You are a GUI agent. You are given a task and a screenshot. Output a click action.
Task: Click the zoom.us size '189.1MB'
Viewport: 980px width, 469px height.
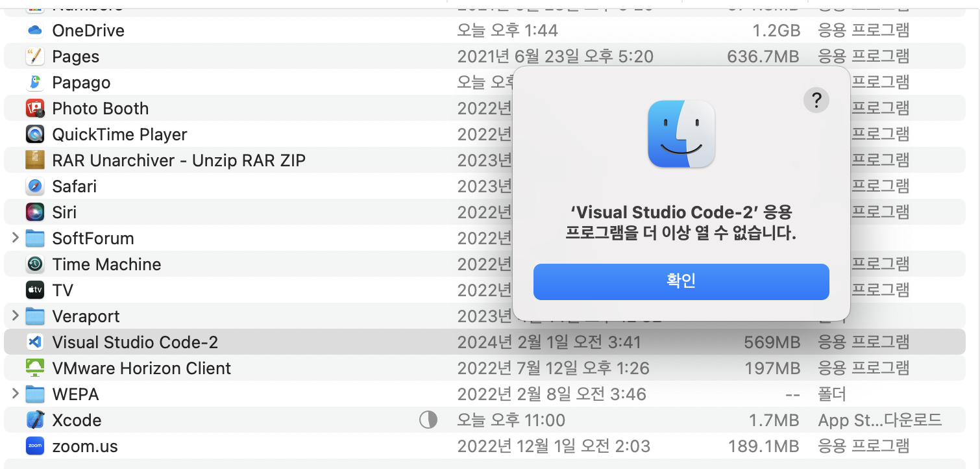764,446
